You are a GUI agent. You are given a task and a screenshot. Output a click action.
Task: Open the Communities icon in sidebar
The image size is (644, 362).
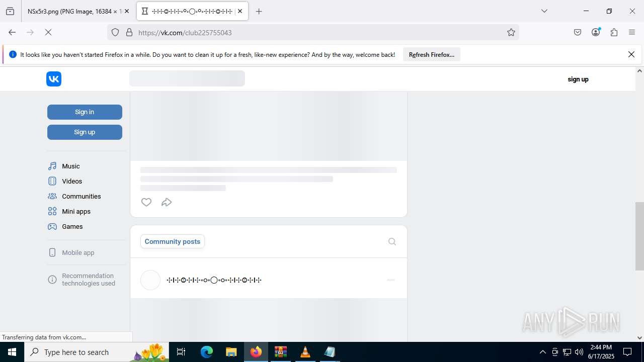tap(52, 196)
